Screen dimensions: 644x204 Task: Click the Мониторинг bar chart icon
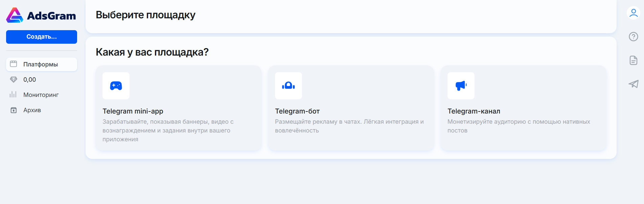(x=13, y=95)
